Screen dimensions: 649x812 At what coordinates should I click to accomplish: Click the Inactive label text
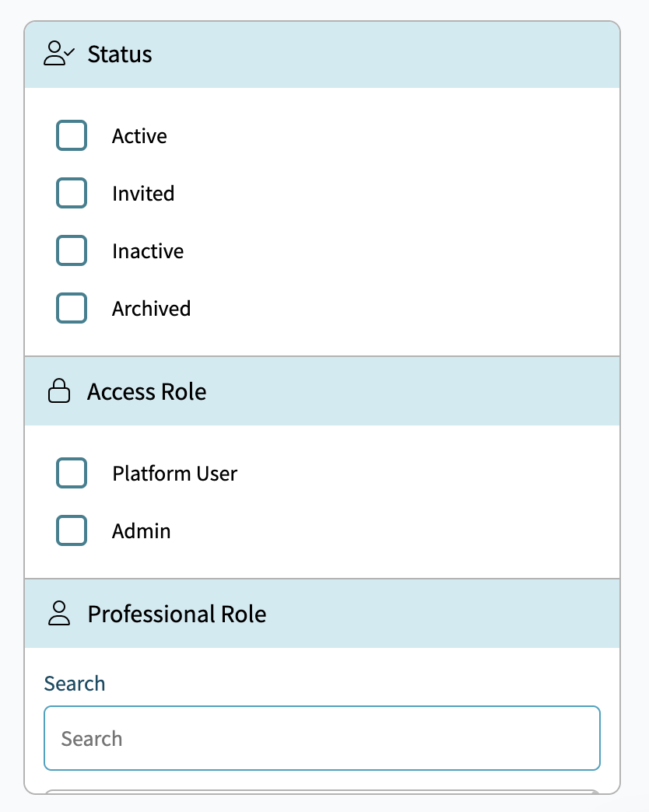(148, 251)
